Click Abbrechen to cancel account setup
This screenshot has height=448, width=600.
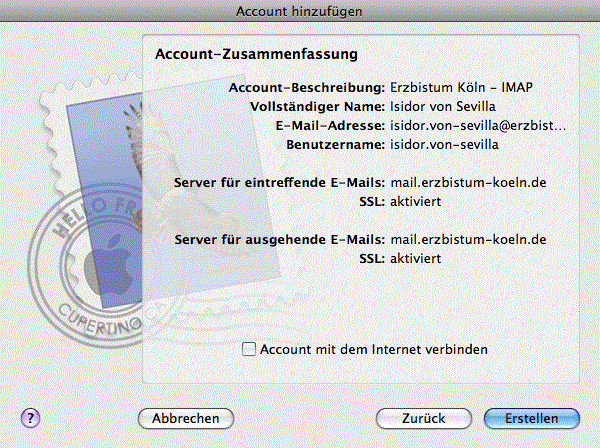pos(186,418)
